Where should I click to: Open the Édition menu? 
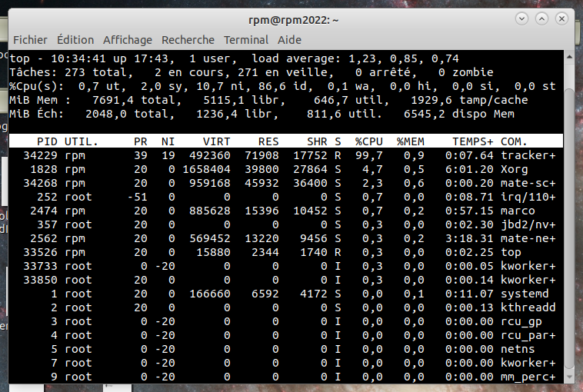75,40
